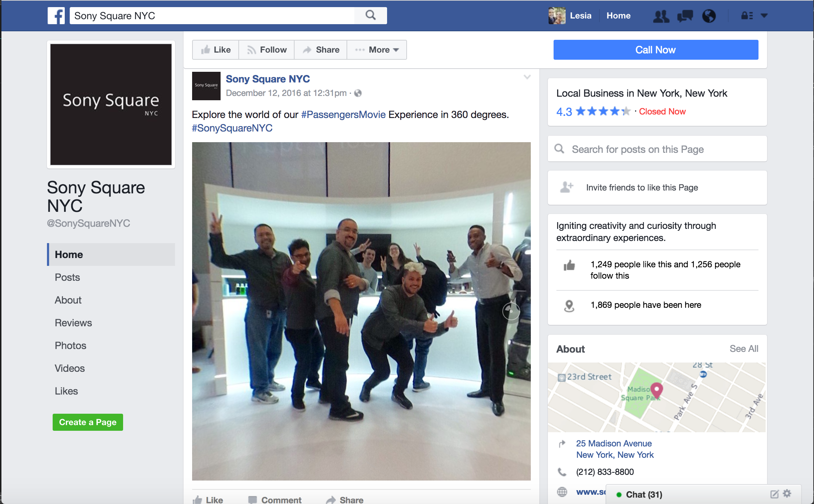Viewport: 814px width, 504px height.
Task: Click the invite friends person-plus icon
Action: 566,187
